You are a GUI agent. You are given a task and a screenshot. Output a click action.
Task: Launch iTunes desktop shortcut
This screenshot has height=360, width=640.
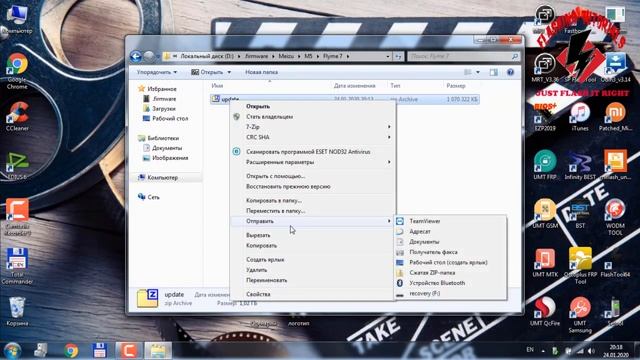tap(580, 117)
